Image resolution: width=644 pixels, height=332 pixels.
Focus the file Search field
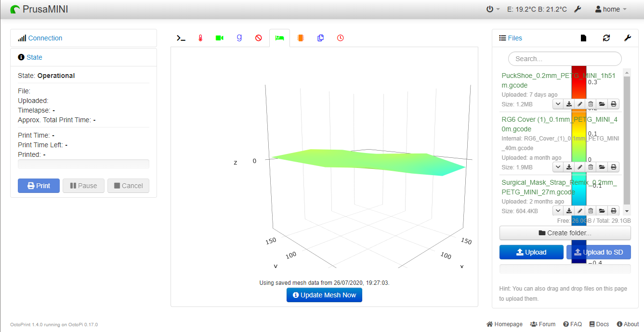(x=565, y=59)
